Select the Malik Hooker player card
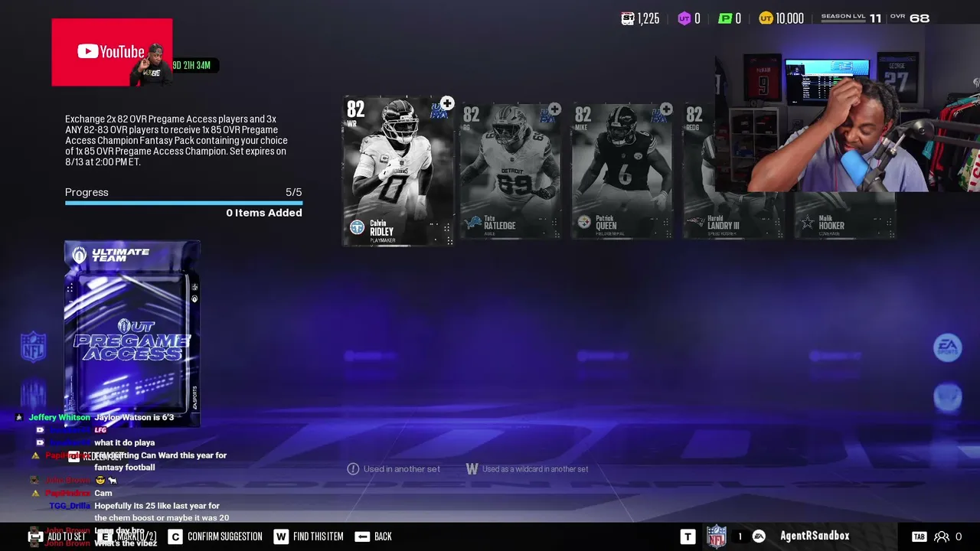 click(844, 214)
